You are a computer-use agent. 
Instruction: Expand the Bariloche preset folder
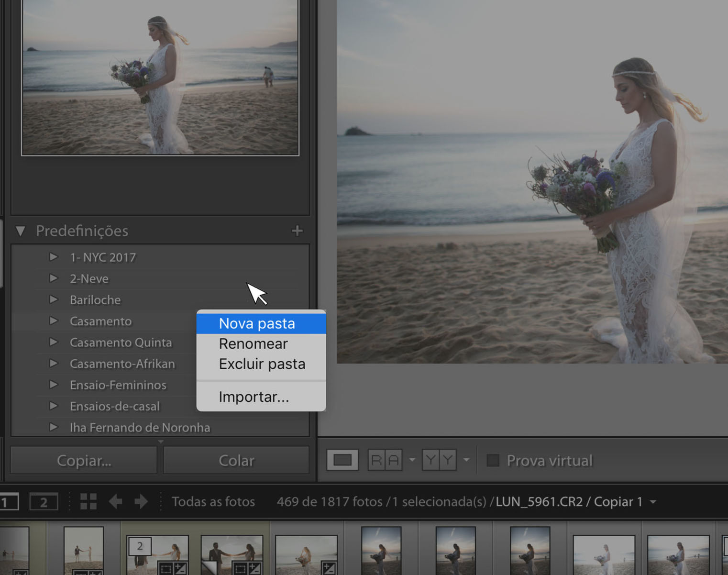54,300
